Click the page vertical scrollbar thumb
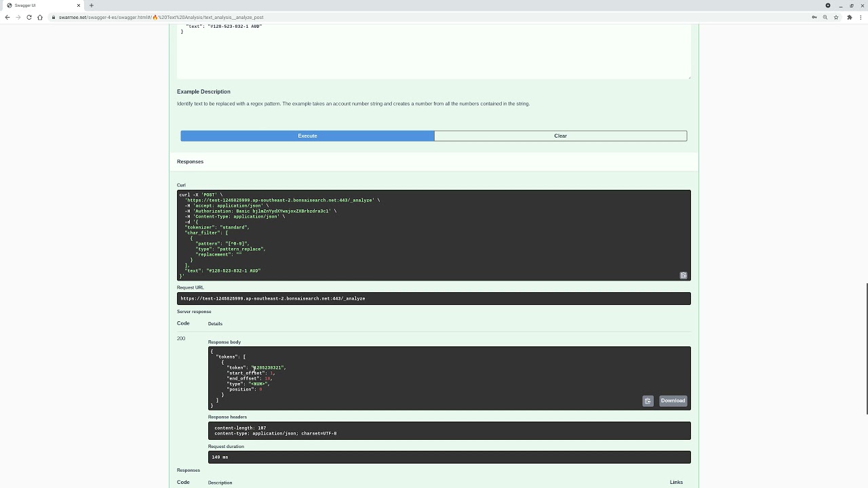This screenshot has height=488, width=868. click(866, 348)
